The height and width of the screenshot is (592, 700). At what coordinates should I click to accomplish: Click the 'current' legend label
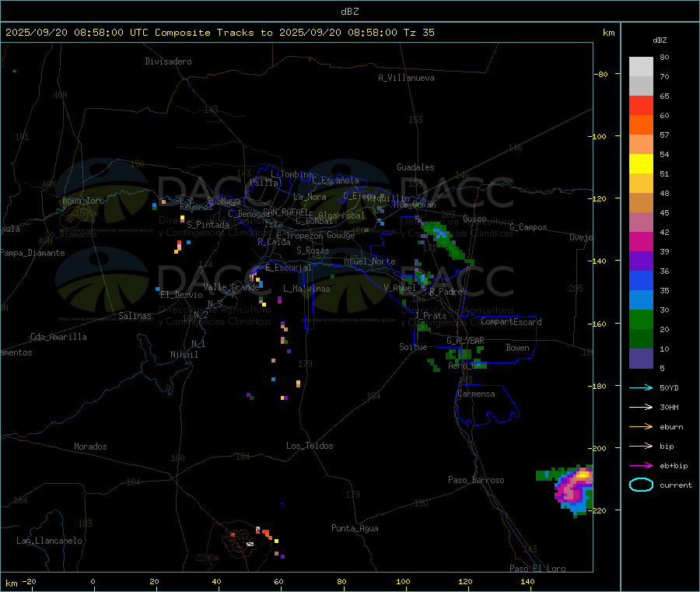click(x=676, y=485)
